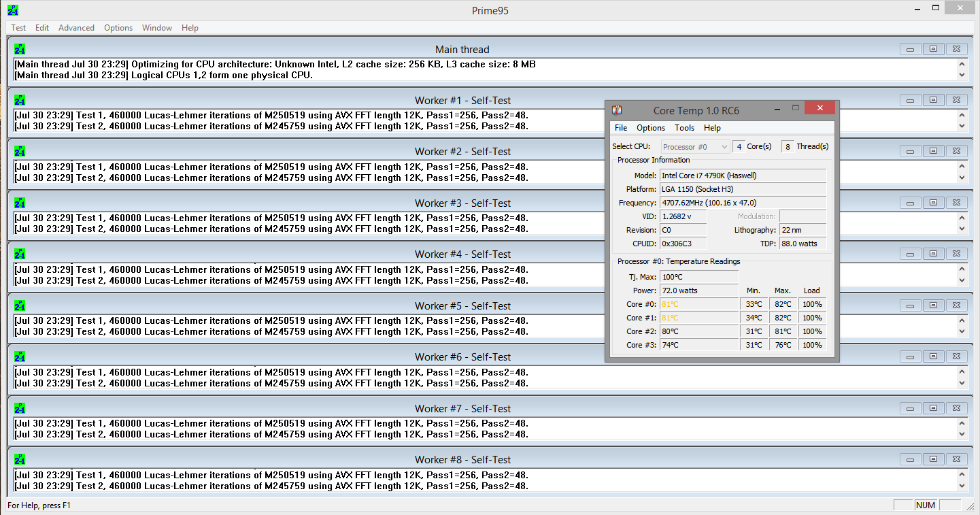The width and height of the screenshot is (980, 515).
Task: Click the Frequency value 4707.62MHz
Action: point(743,203)
